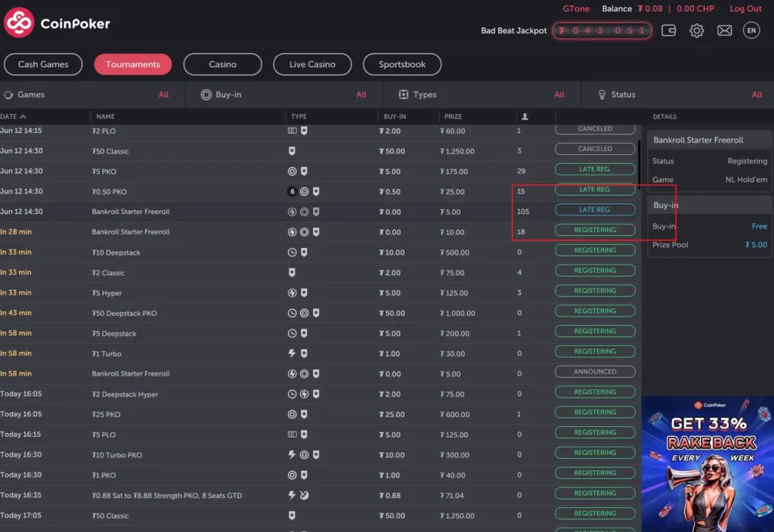Sort by the players count column icon
Viewport: 774px width, 532px height.
click(x=525, y=116)
